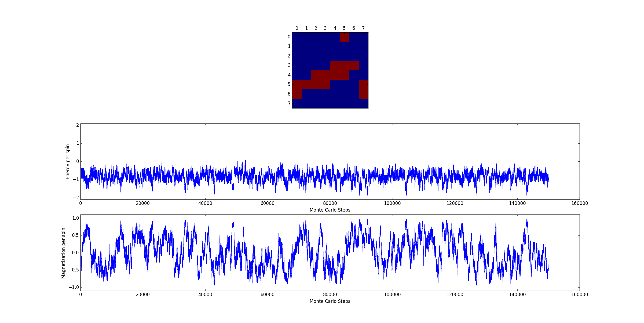
Task: Click heatmap column label 7 along the top
Action: tap(363, 28)
